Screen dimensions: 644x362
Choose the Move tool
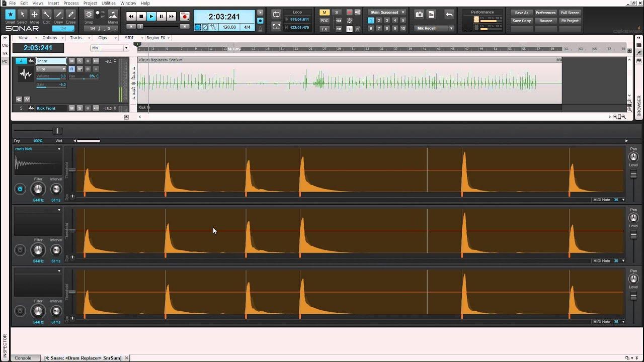click(34, 15)
